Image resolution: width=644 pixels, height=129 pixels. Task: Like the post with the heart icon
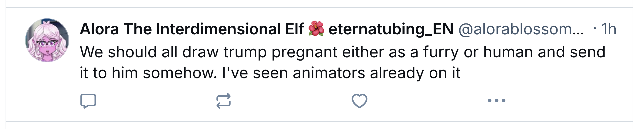pyautogui.click(x=359, y=101)
